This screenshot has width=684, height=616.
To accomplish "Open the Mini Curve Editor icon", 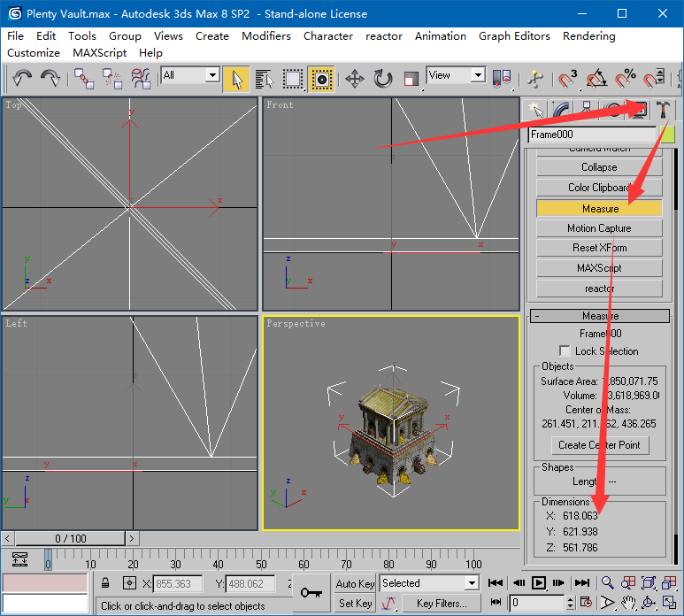I will click(20, 559).
